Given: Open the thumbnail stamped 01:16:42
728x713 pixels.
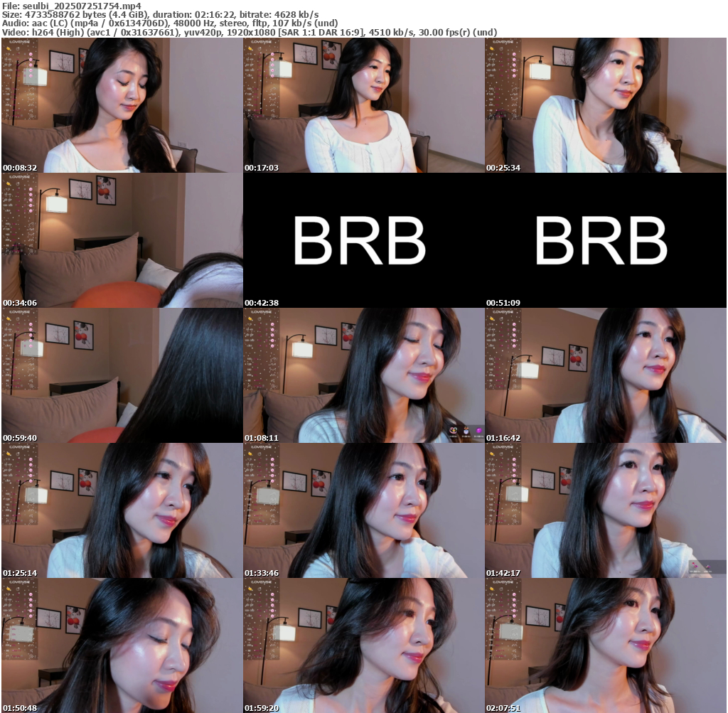Looking at the screenshot, I should point(606,375).
